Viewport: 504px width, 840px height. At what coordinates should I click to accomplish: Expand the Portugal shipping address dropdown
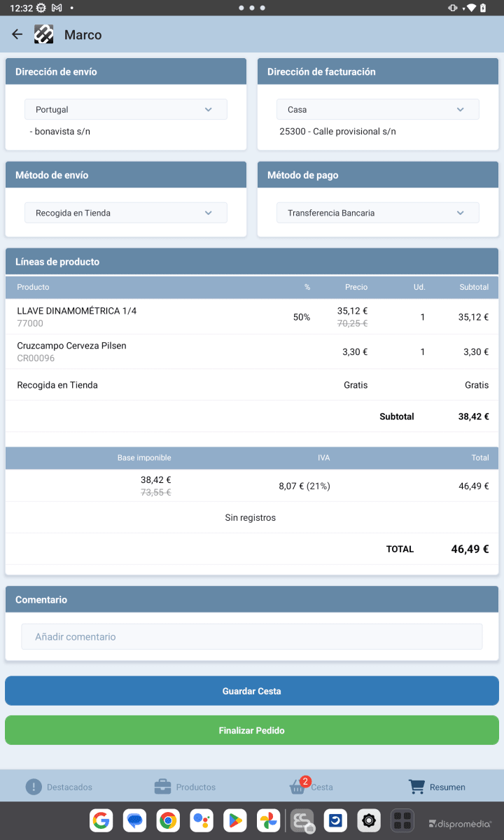tap(126, 109)
